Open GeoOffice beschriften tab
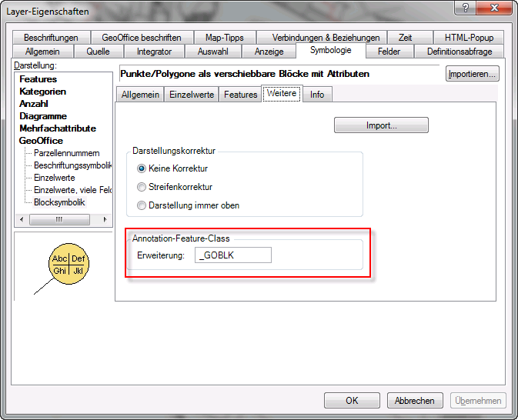Viewport: 518px width, 420px height. [142, 38]
